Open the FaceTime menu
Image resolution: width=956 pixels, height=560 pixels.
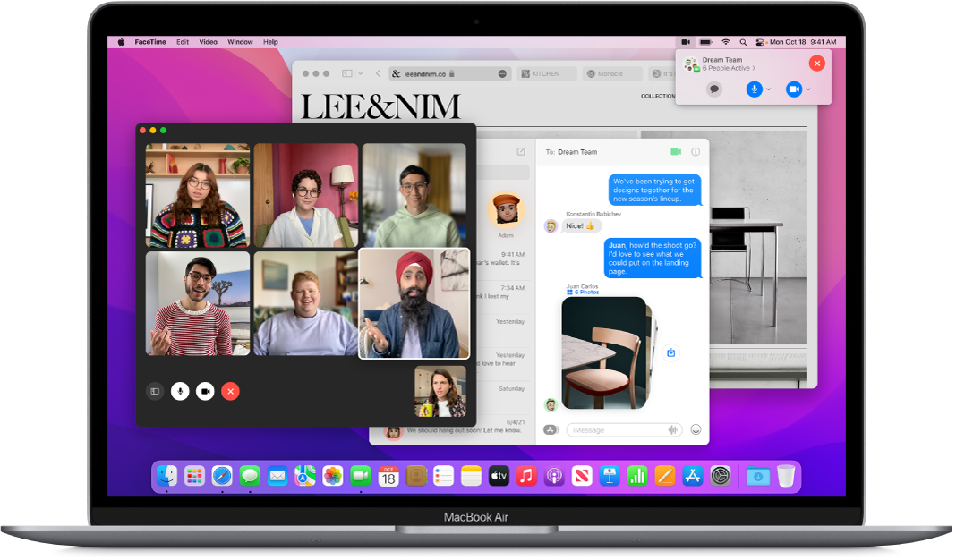tap(150, 42)
